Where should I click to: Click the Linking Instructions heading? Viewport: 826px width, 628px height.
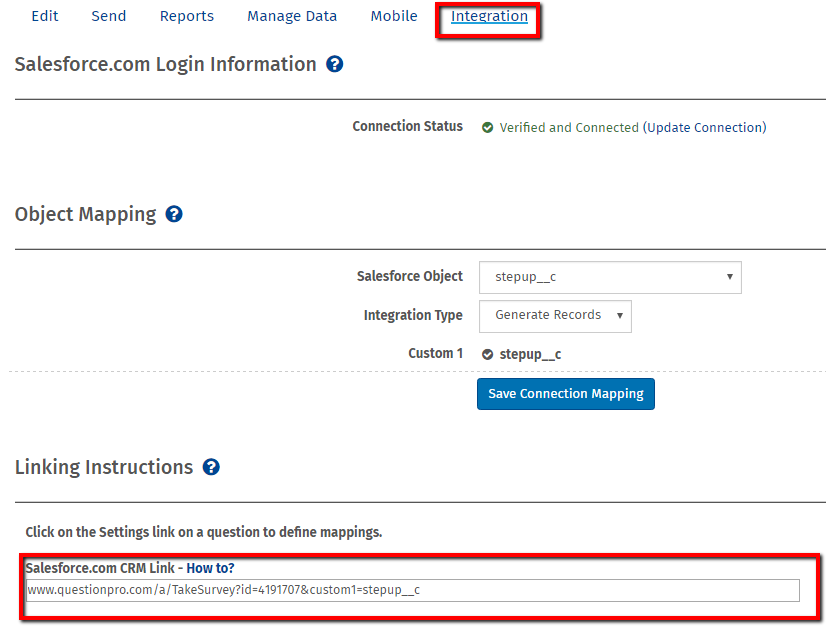104,467
